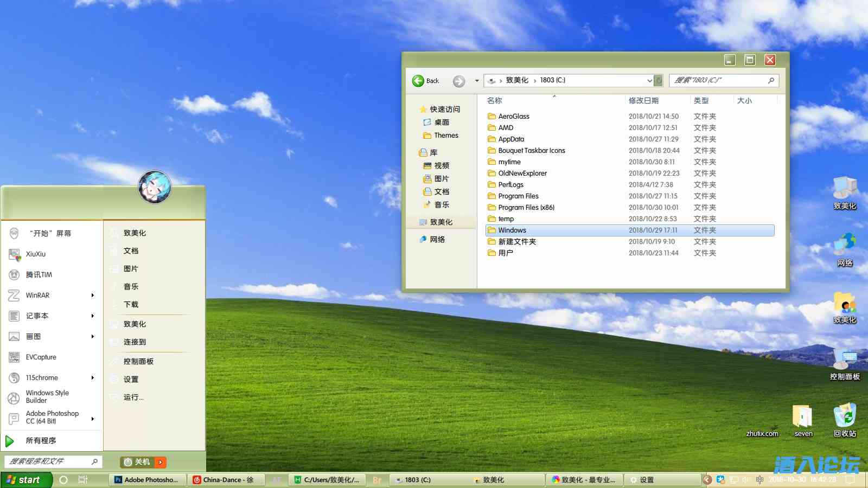Launch 115chrome from the Start menu
This screenshot has width=868, height=488.
tap(42, 377)
